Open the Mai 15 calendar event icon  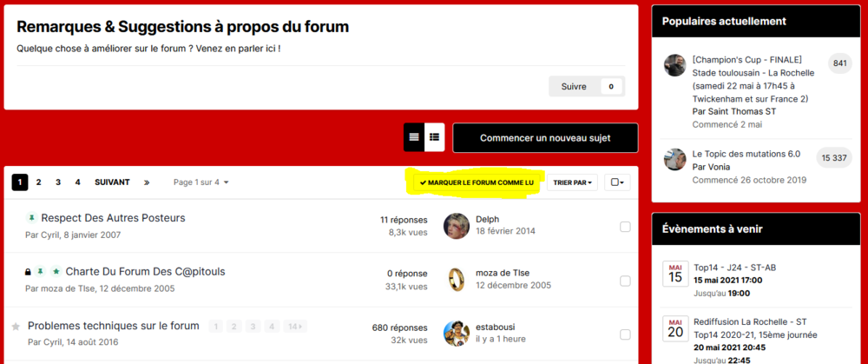[674, 273]
